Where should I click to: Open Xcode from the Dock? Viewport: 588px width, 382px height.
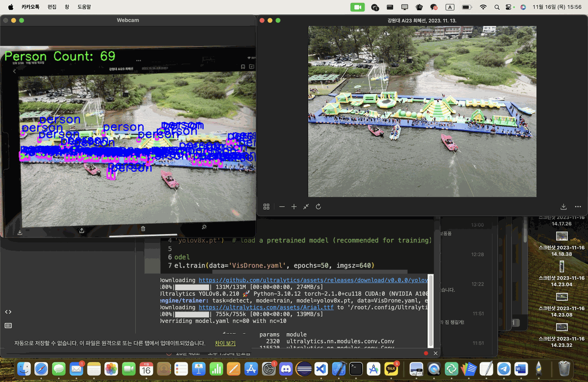coord(339,369)
